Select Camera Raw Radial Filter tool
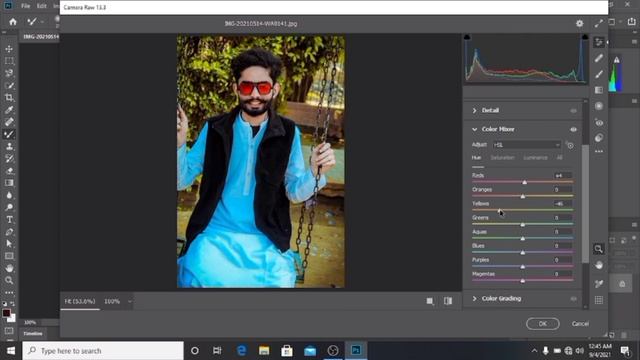Screen dimensions: 640x360 coord(599,106)
